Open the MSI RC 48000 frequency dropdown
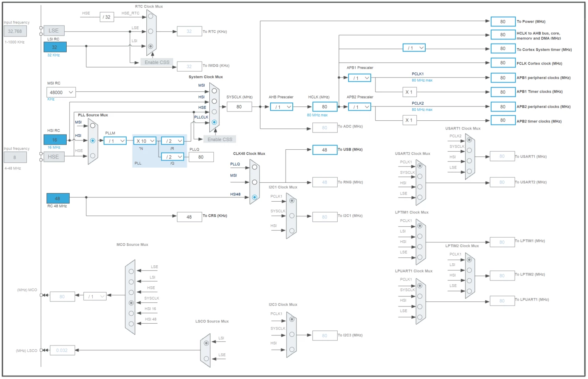This screenshot has width=588, height=379. coord(61,92)
